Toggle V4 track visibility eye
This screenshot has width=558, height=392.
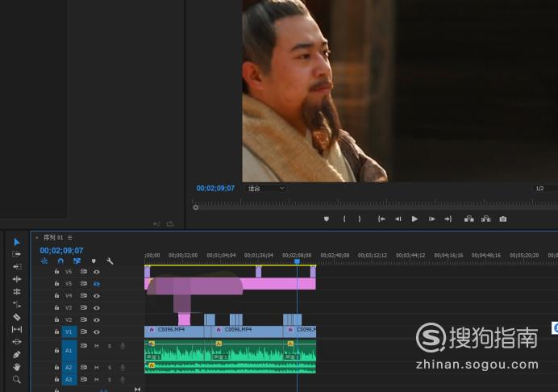point(97,296)
